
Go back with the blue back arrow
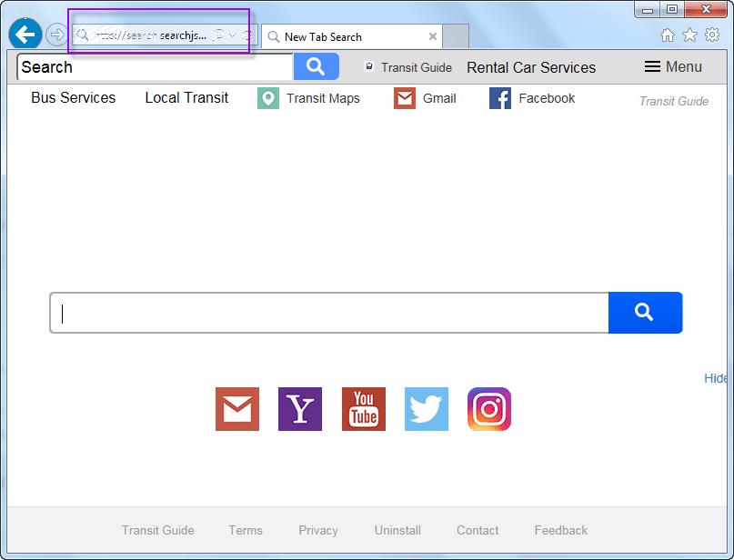point(25,34)
